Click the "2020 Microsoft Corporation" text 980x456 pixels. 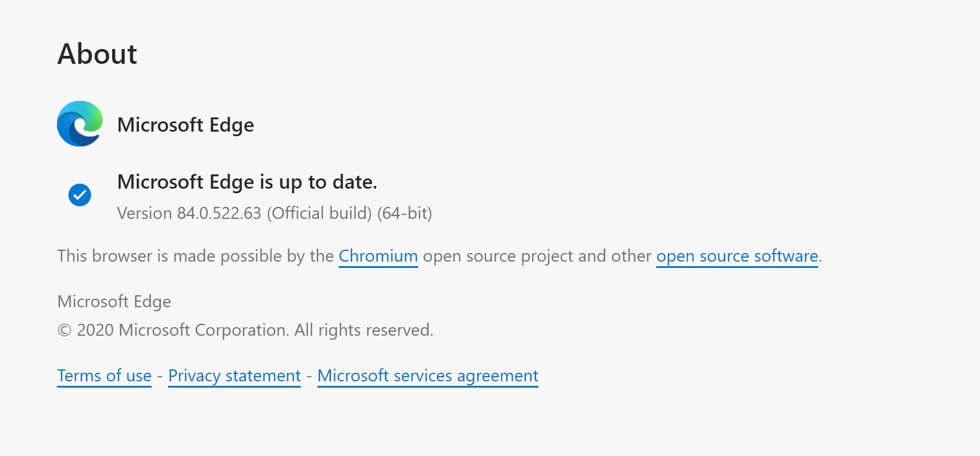tap(182, 330)
